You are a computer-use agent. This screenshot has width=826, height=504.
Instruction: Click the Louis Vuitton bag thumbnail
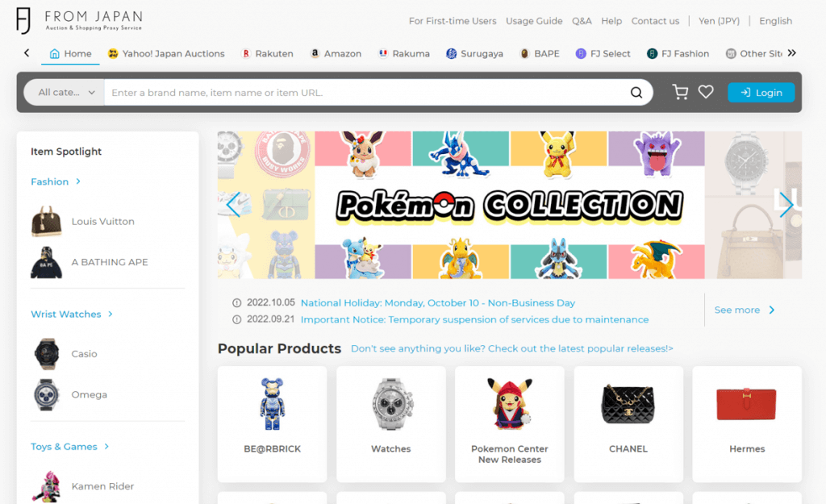click(46, 221)
